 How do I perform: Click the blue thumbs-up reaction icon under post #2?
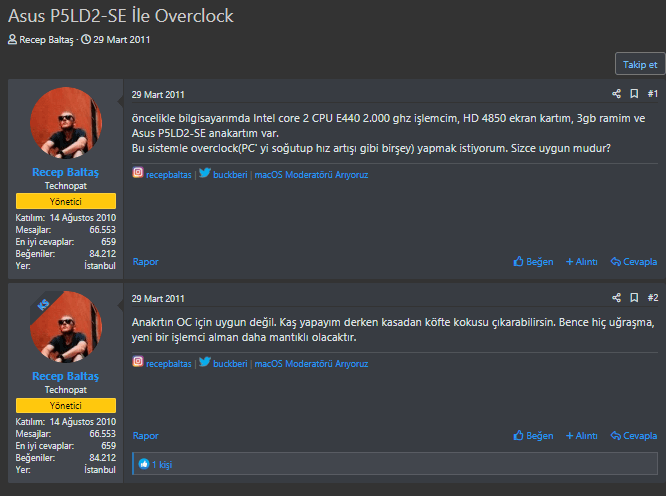(144, 464)
